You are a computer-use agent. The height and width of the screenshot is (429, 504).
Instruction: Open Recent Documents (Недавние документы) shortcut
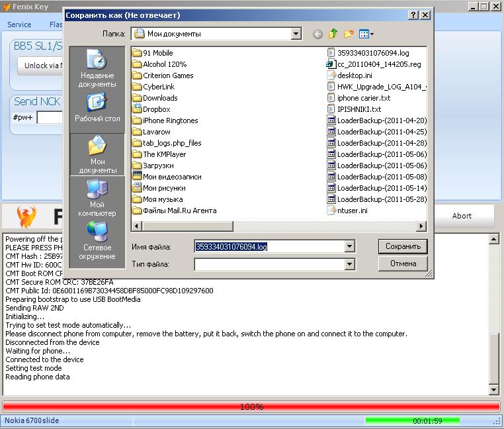pos(97,70)
